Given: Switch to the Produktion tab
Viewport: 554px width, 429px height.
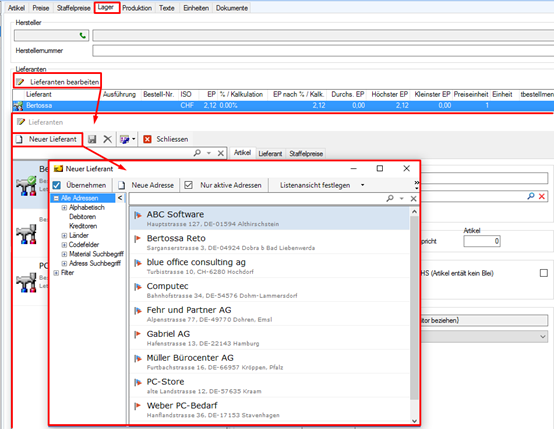Looking at the screenshot, I should (137, 8).
